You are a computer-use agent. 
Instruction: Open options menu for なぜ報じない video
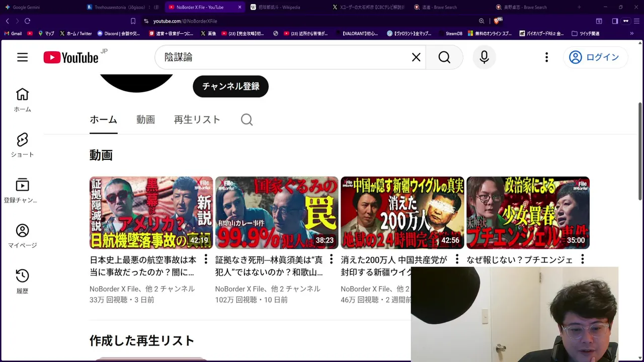point(582,259)
